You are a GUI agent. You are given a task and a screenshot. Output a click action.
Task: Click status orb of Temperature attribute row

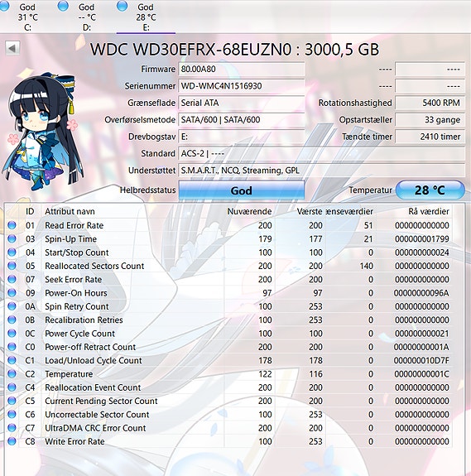coord(12,373)
